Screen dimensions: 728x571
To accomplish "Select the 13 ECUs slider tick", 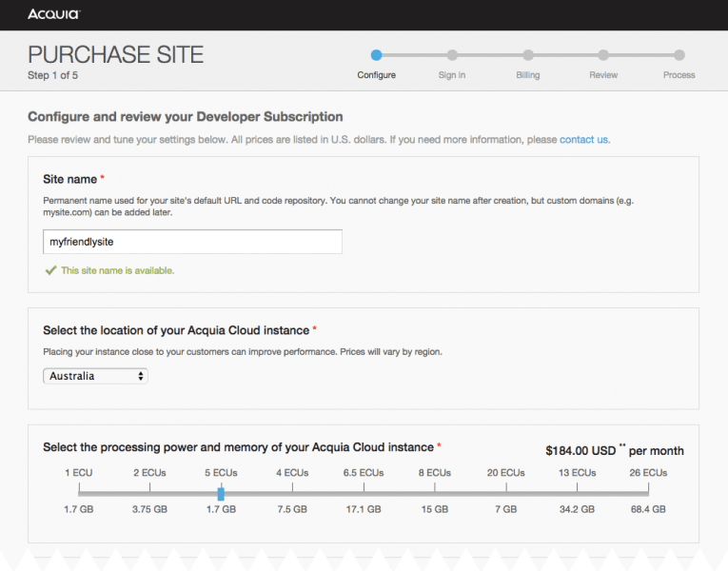I will pyautogui.click(x=577, y=492).
